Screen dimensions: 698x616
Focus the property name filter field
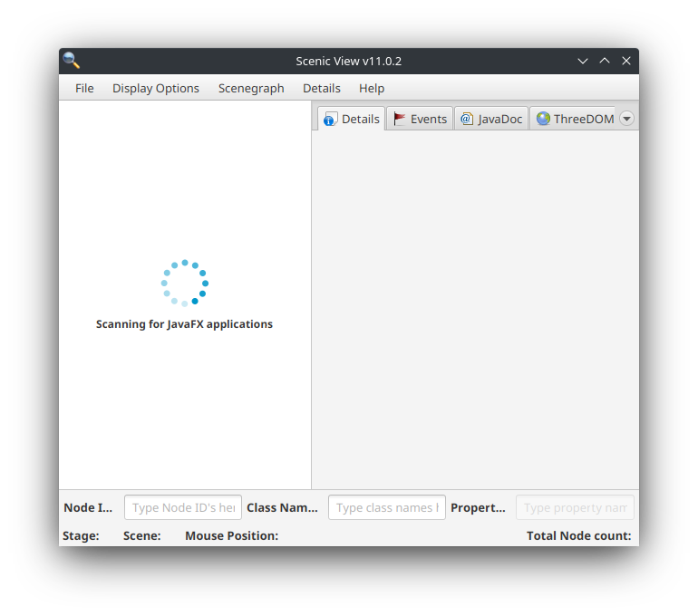[575, 507]
